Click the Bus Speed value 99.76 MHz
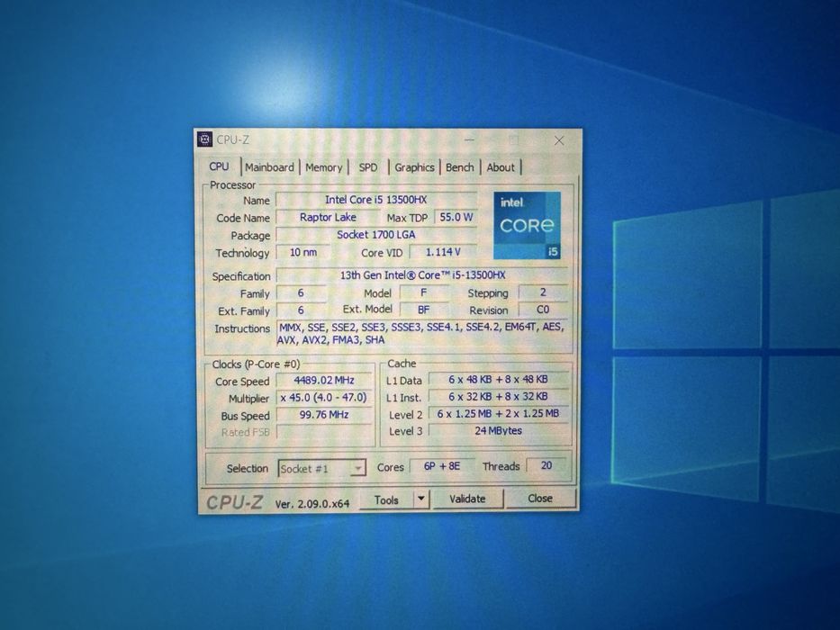The width and height of the screenshot is (840, 630). (324, 415)
